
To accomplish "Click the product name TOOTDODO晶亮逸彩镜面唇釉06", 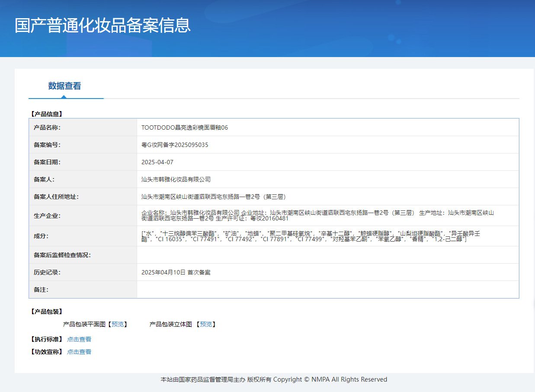I will [185, 127].
